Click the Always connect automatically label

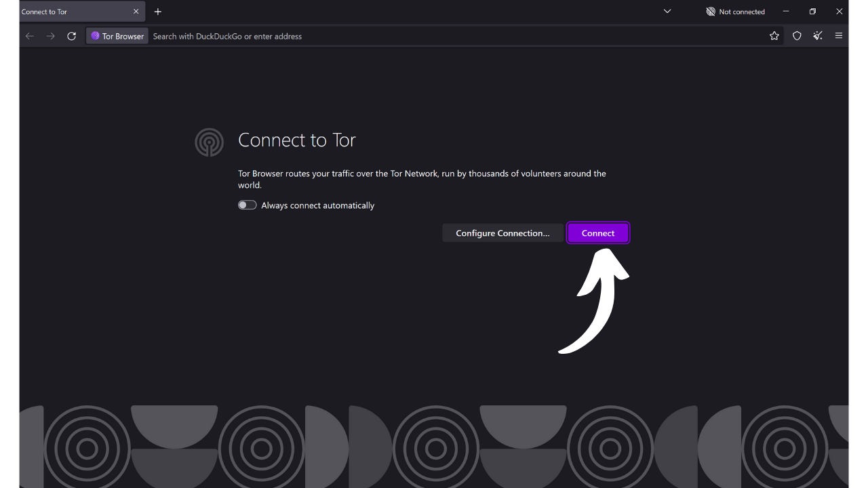pos(317,205)
